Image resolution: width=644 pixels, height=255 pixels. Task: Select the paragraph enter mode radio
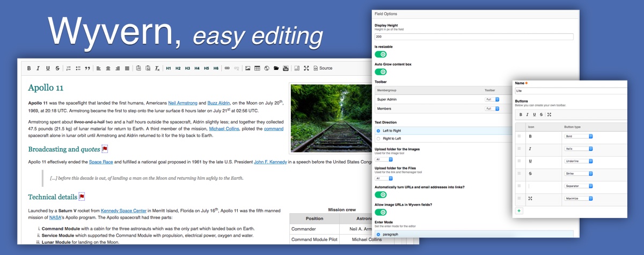[378, 235]
